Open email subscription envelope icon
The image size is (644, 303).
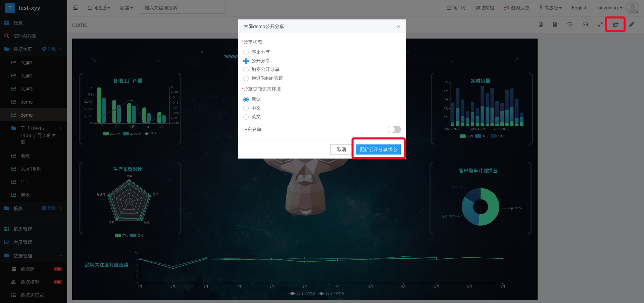[585, 24]
